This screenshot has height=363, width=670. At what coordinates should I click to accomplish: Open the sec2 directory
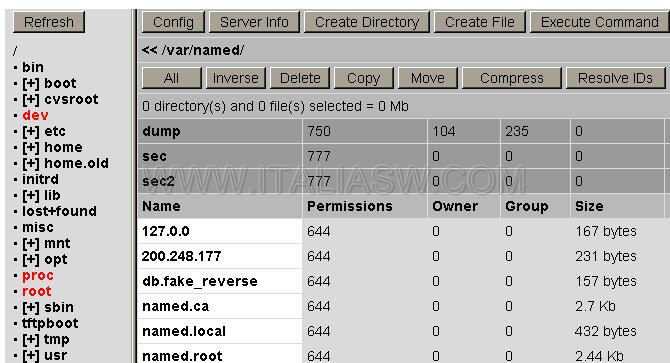[159, 182]
